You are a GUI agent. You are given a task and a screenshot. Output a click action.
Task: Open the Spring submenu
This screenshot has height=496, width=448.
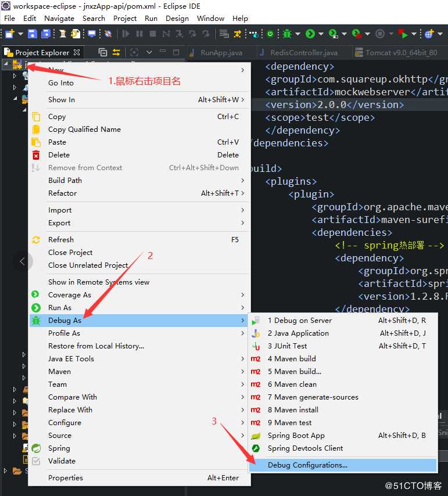[139, 448]
